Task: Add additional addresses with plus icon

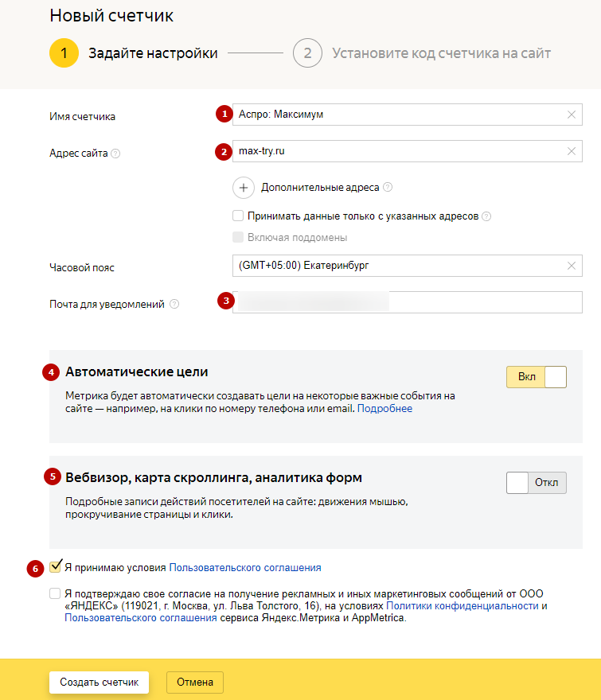Action: (244, 188)
